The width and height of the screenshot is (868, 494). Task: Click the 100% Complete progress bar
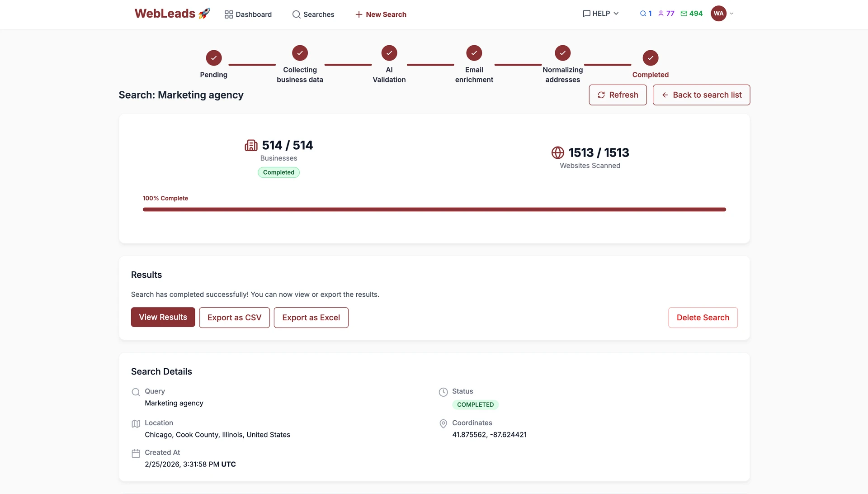[x=434, y=209]
